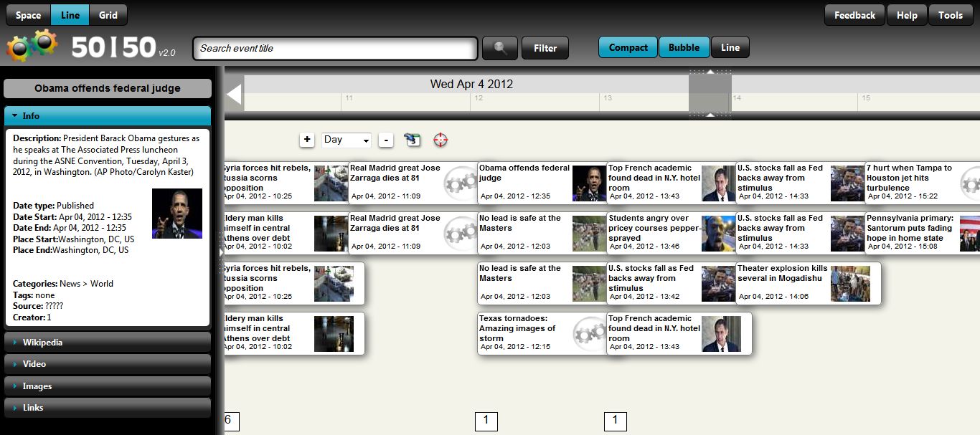Open the Filter options
Viewport: 980px width, 435px height.
(x=545, y=48)
